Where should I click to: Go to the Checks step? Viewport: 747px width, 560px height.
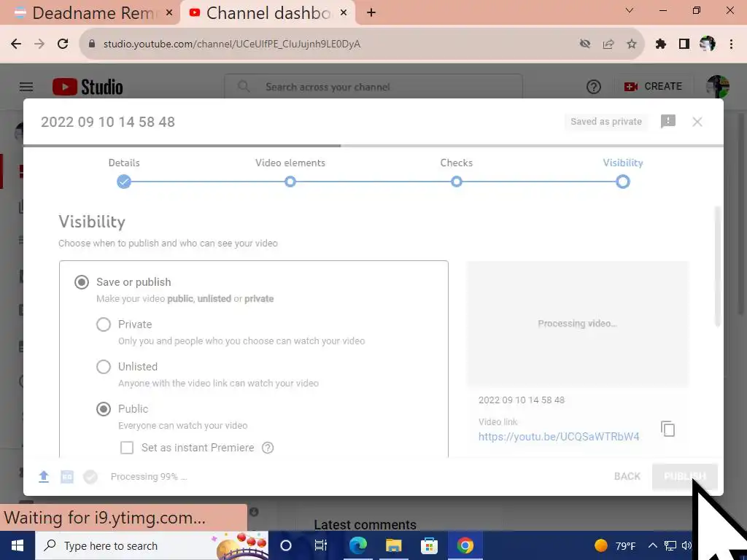(x=457, y=182)
